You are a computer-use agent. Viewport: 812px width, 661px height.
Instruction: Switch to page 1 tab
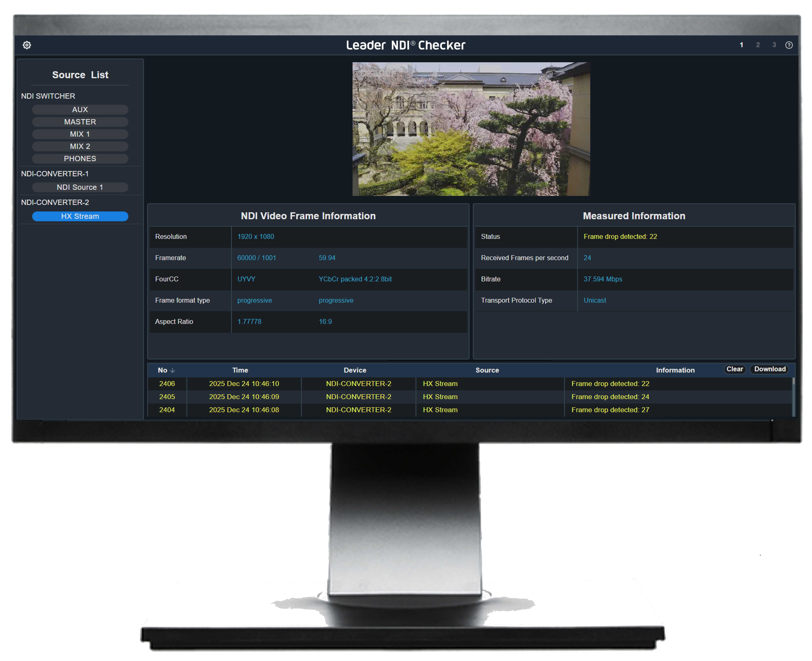(741, 45)
